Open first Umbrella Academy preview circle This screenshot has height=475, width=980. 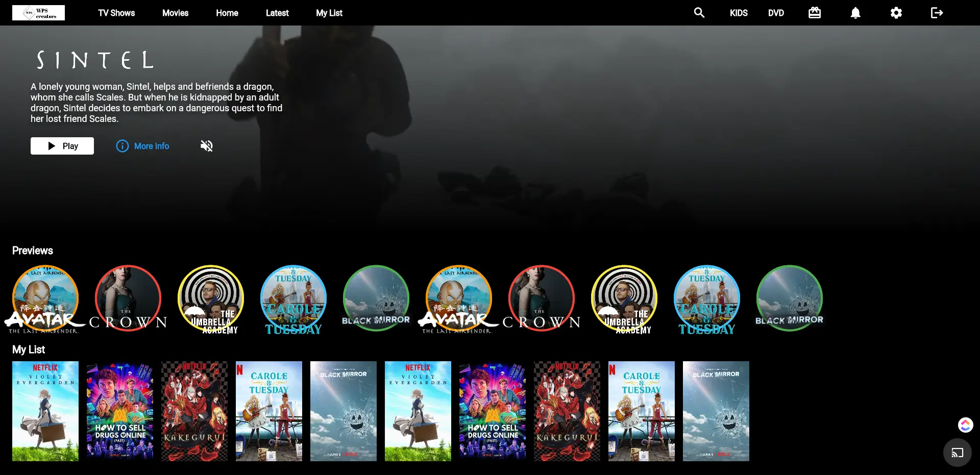click(211, 298)
